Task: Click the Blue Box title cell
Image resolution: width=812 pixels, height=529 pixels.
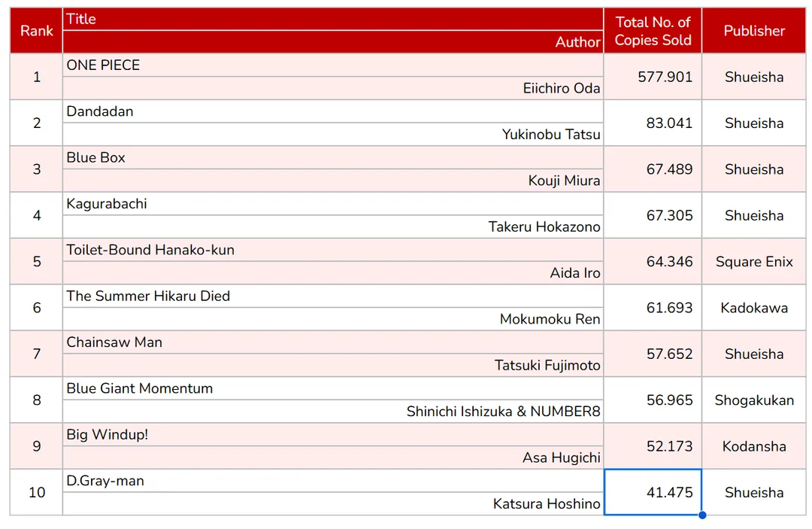Action: point(333,157)
